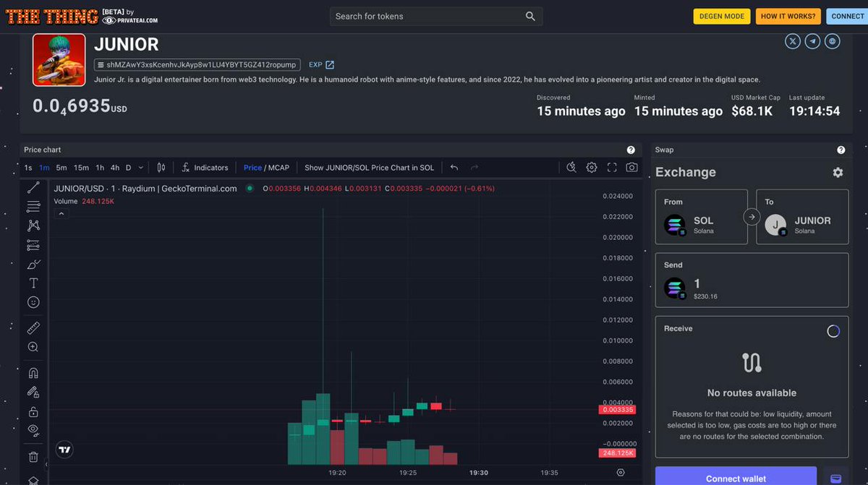The width and height of the screenshot is (868, 485).
Task: Open Price chart help question icon
Action: click(631, 150)
